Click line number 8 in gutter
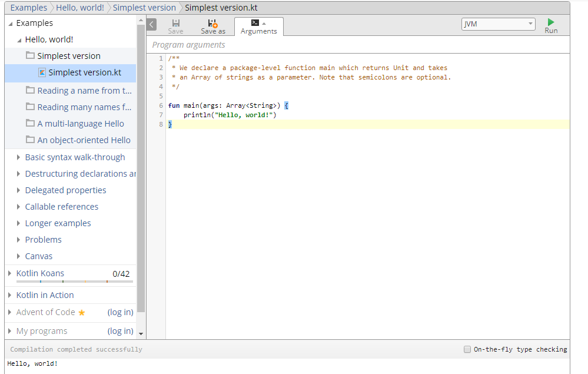The image size is (588, 374). click(161, 124)
